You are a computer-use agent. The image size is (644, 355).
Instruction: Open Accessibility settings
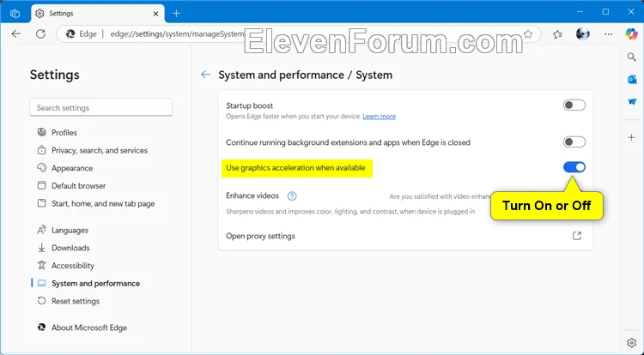pyautogui.click(x=66, y=266)
